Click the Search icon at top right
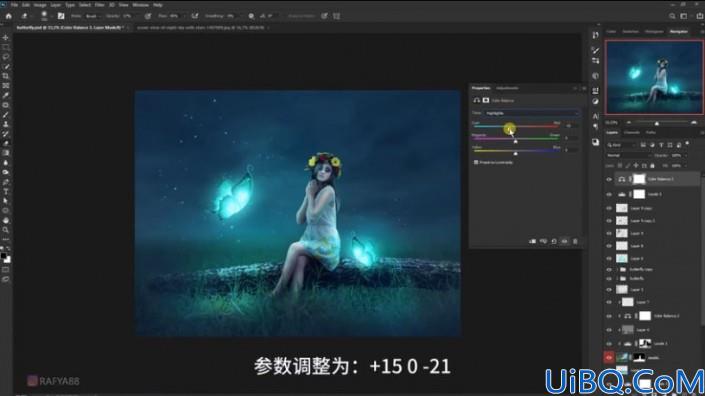Viewport: 705px width, 396px height. pyautogui.click(x=672, y=16)
